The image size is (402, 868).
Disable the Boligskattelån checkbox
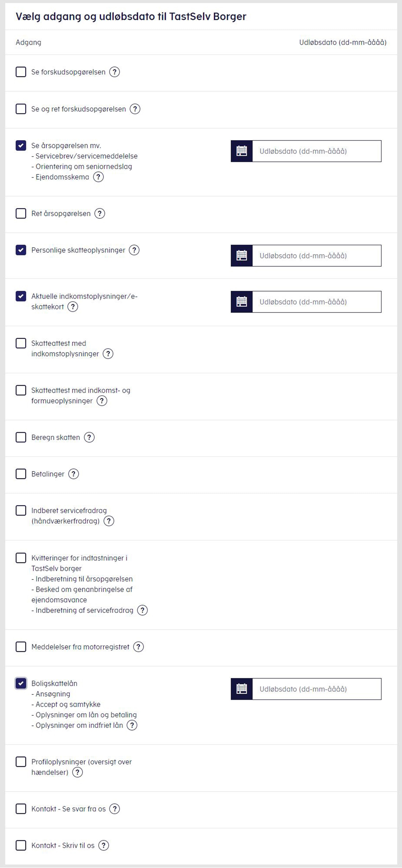coord(21,683)
